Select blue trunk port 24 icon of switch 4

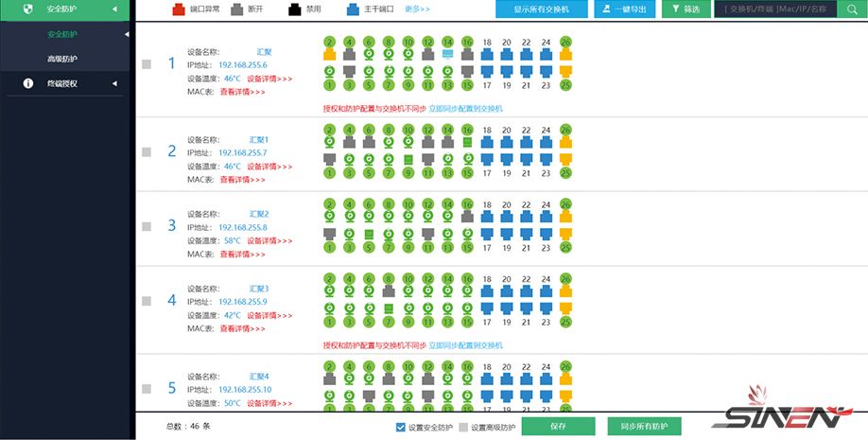pos(546,290)
